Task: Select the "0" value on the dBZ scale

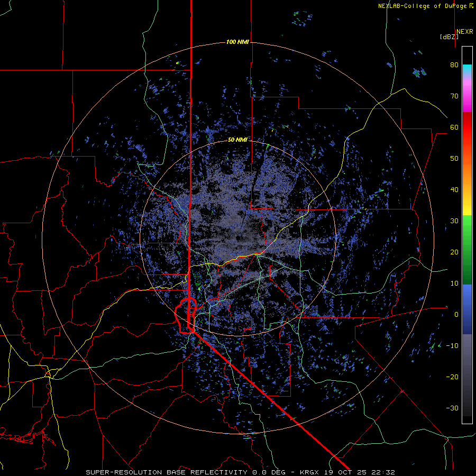Action: (x=456, y=315)
